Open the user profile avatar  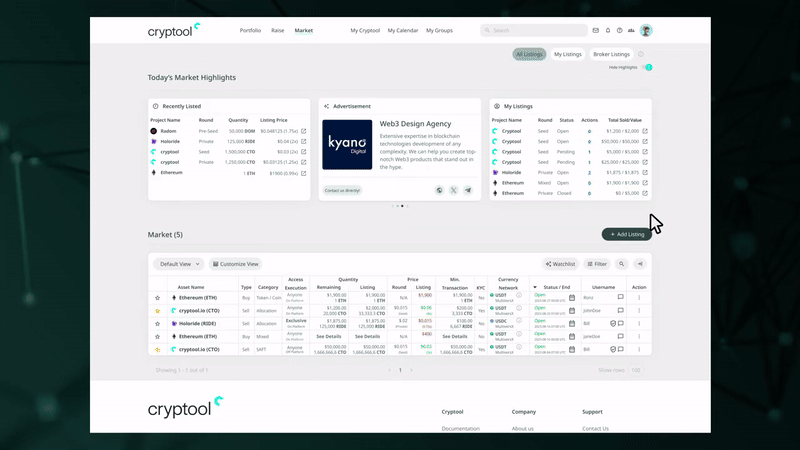646,31
